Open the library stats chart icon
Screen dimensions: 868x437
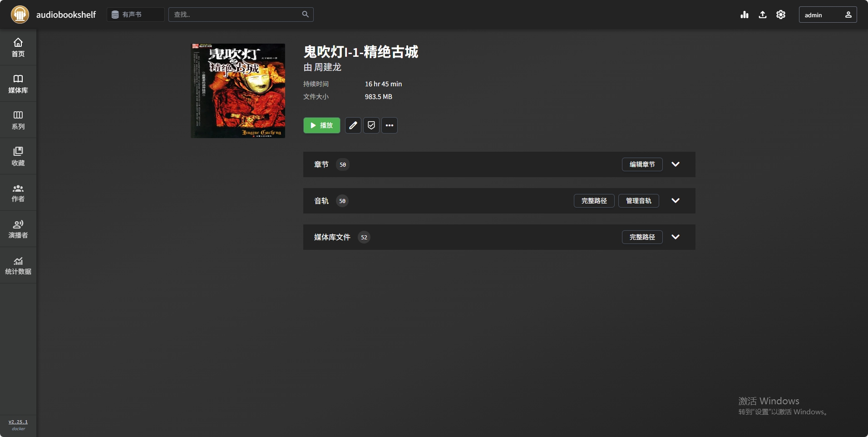click(745, 15)
